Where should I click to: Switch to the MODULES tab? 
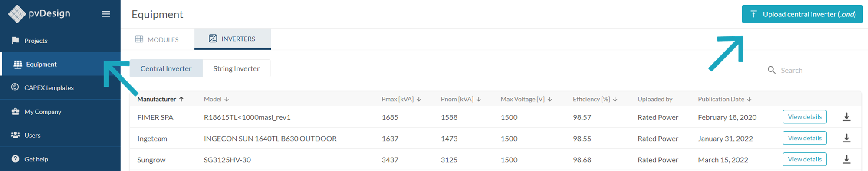(x=157, y=39)
